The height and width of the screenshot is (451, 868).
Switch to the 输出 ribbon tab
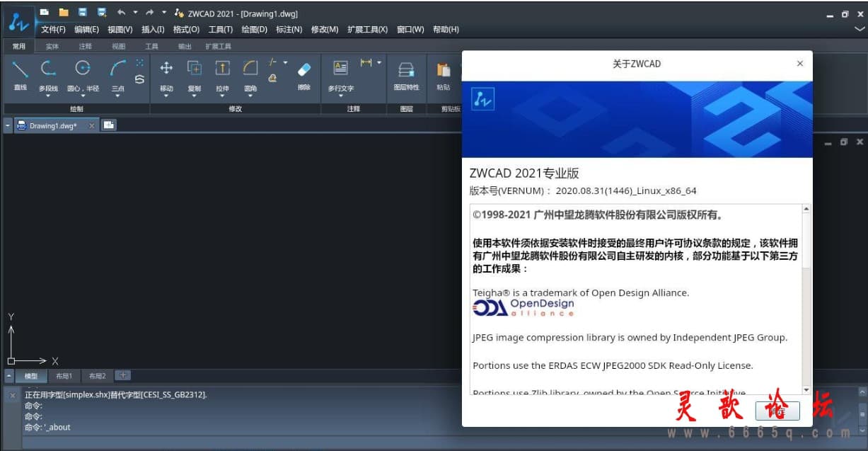[185, 46]
